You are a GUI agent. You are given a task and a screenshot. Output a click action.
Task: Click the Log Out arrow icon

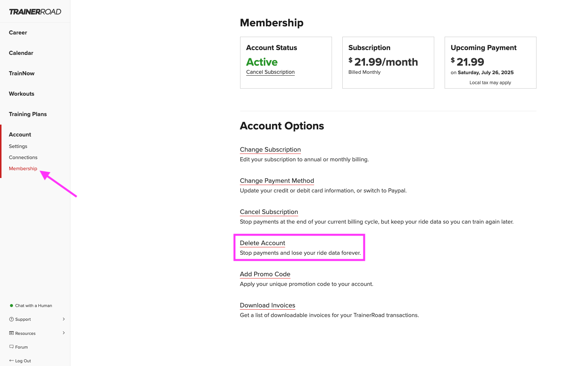[11, 360]
